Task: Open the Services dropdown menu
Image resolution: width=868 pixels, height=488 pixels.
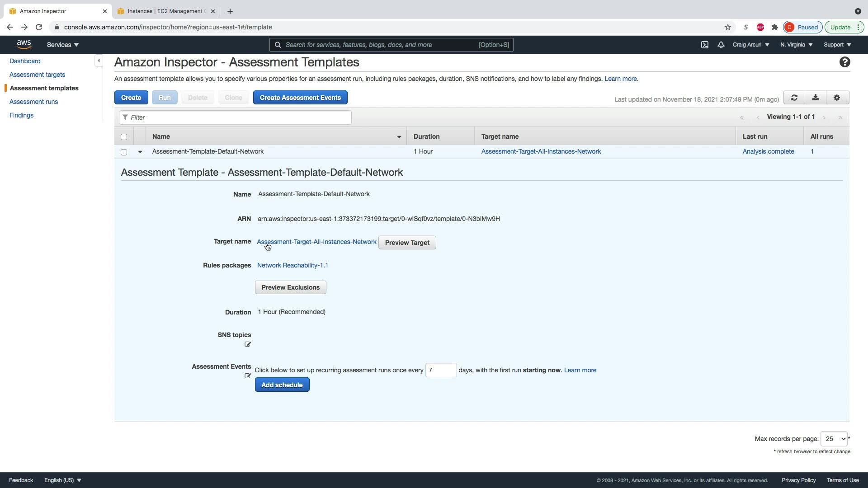Action: 63,45
